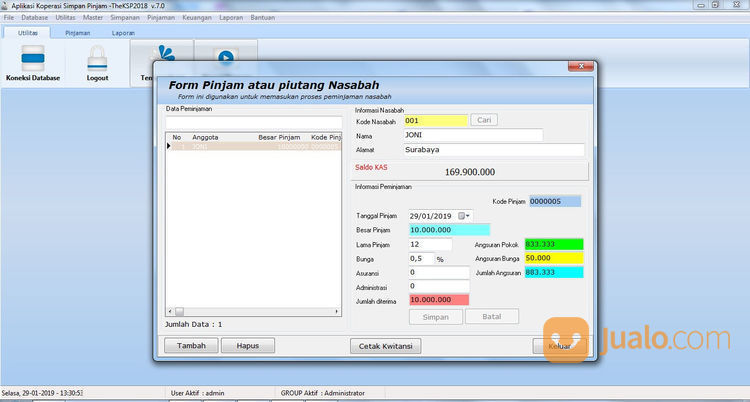Click the Hapus button
The image size is (750, 402).
point(248,346)
